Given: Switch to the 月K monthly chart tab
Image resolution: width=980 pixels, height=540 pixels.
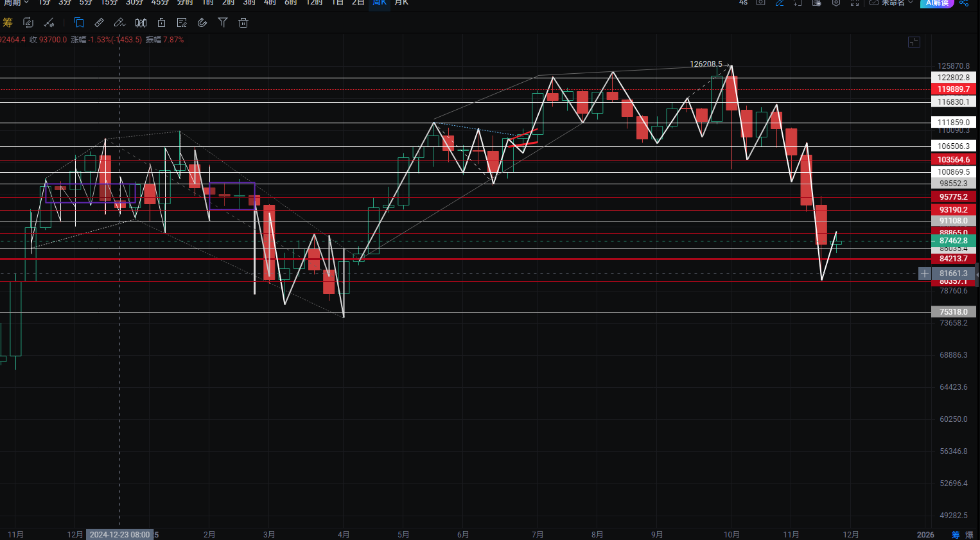Looking at the screenshot, I should tap(401, 3).
